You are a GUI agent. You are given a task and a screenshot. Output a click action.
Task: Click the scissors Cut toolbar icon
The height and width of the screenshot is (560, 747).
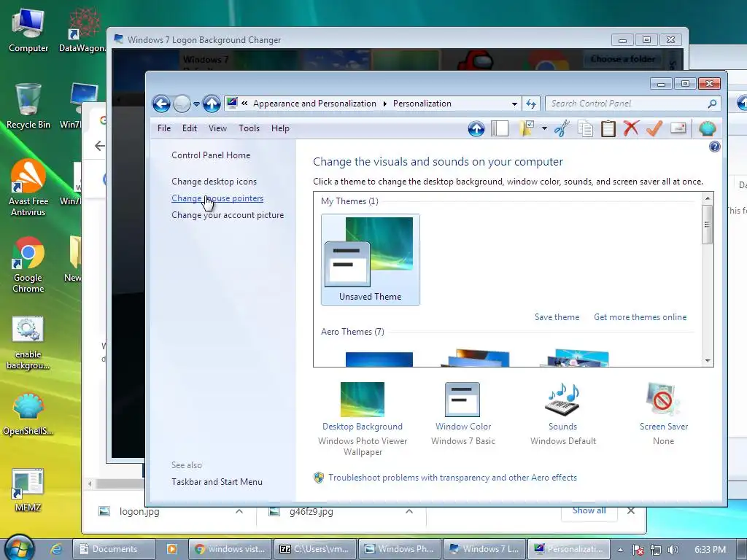(x=562, y=128)
